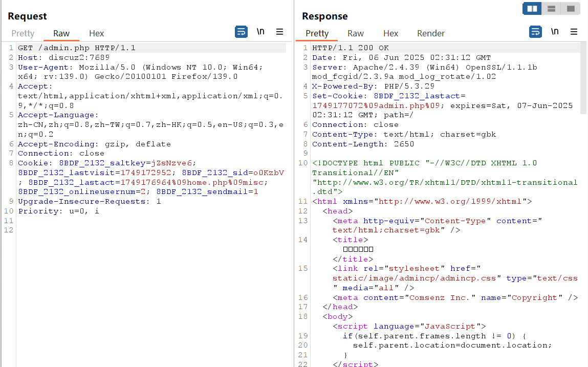Click the Content-Length: 2650 header

pyautogui.click(x=363, y=144)
